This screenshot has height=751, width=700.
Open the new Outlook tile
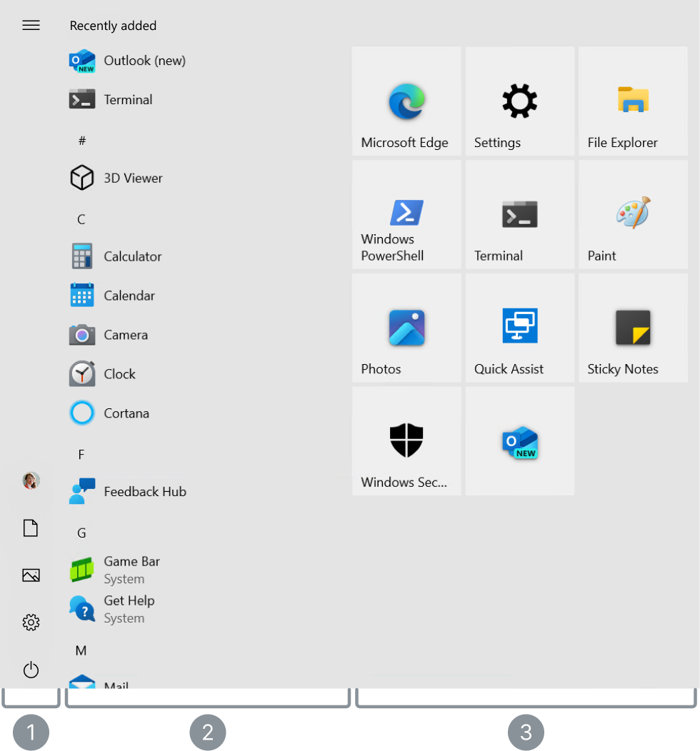point(519,440)
